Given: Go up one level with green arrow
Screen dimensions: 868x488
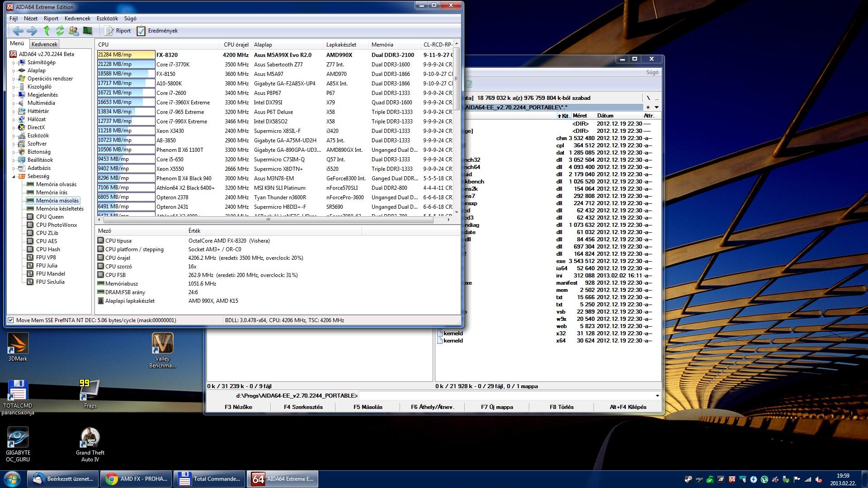Looking at the screenshot, I should pos(47,31).
